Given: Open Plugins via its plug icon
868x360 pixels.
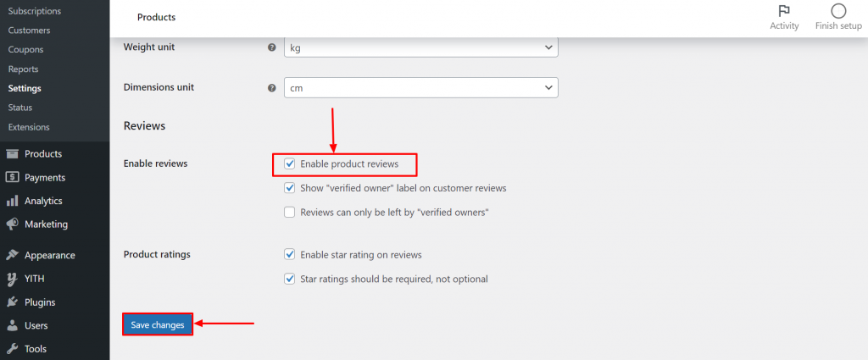Looking at the screenshot, I should click(12, 302).
